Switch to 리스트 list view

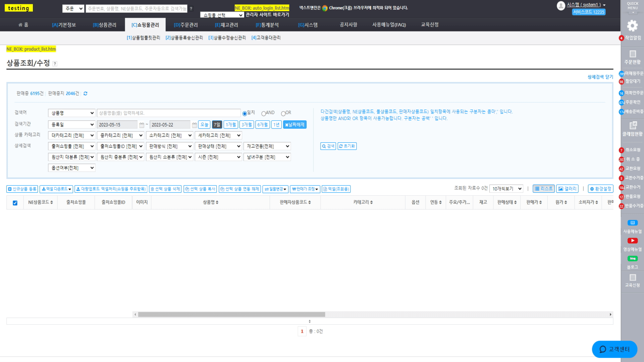click(x=543, y=189)
